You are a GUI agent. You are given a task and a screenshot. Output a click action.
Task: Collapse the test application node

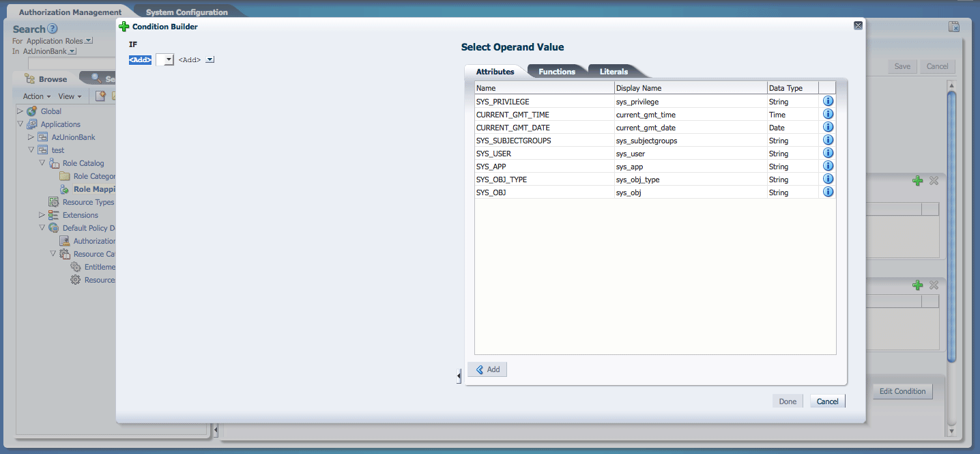[x=31, y=150]
